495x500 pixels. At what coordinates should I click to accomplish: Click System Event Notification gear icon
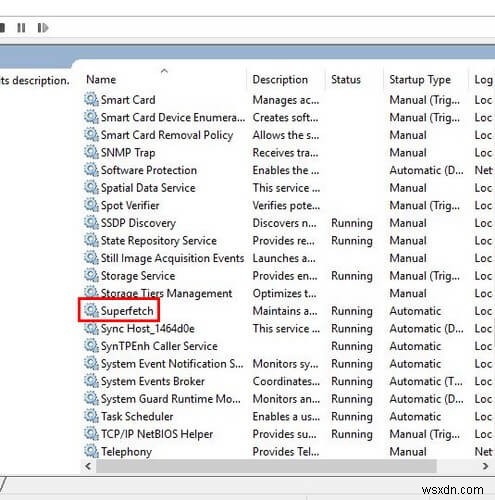click(x=91, y=363)
